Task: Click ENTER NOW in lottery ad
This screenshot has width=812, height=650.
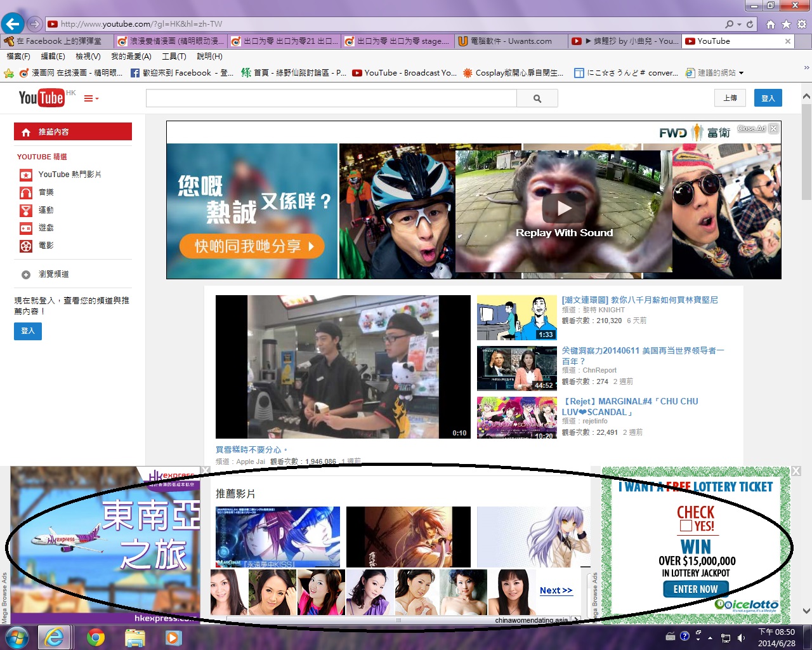Action: coord(695,589)
